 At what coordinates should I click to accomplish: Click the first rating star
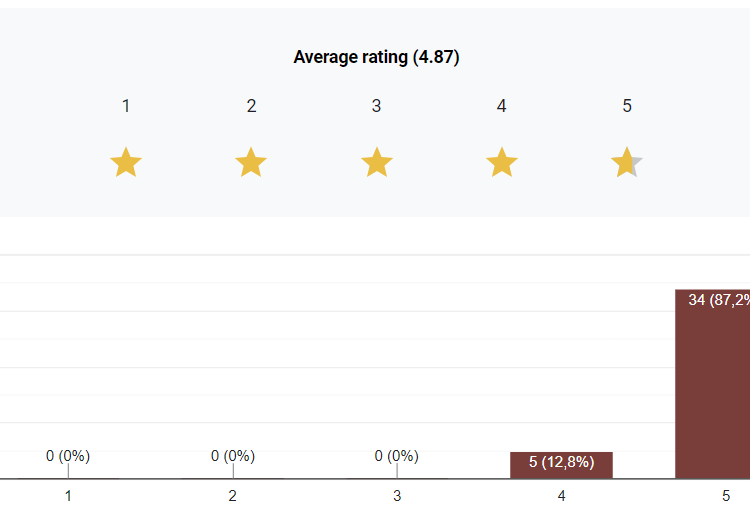[126, 162]
